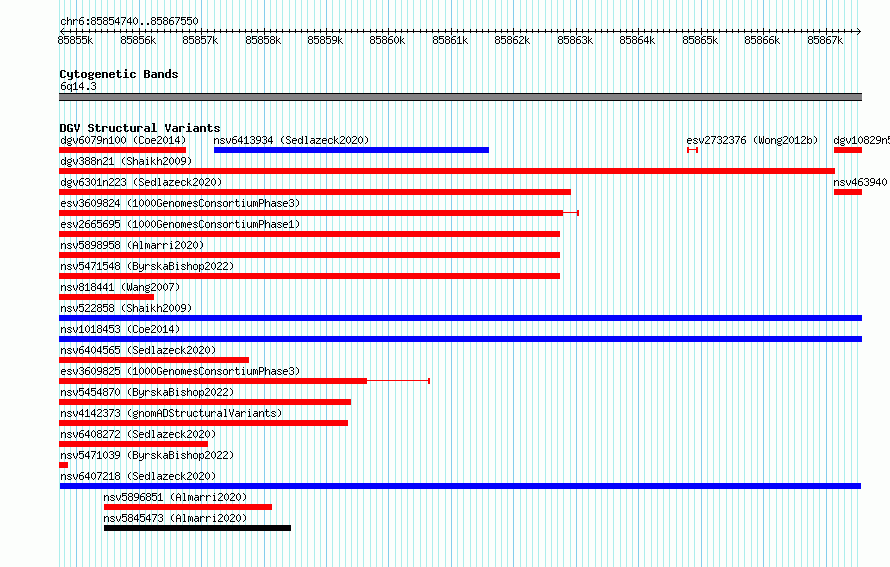
Task: Select the blue nsv1018453 variant bar
Action: pos(460,339)
